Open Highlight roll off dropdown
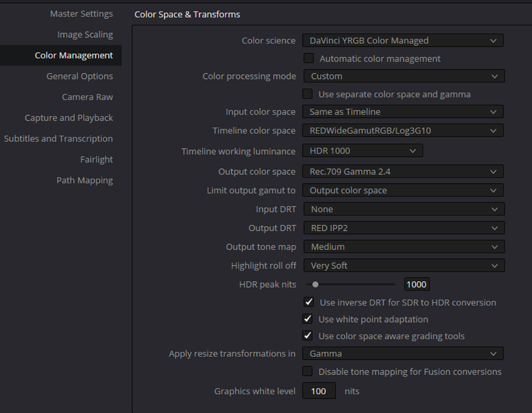 point(404,265)
